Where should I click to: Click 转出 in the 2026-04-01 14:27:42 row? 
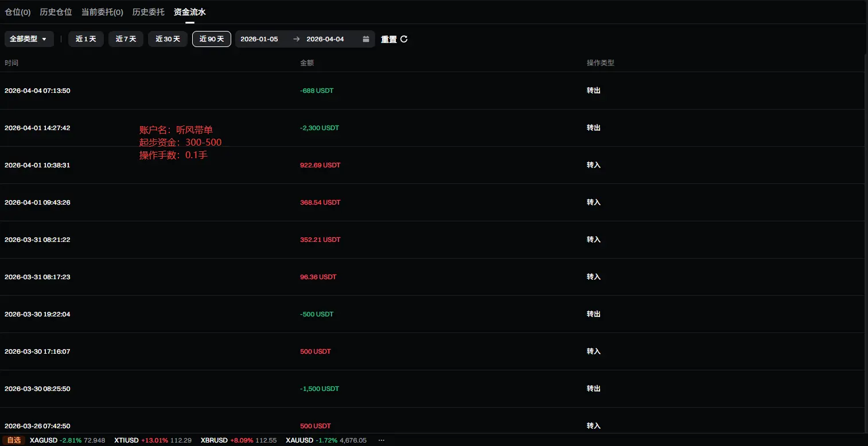click(x=594, y=128)
